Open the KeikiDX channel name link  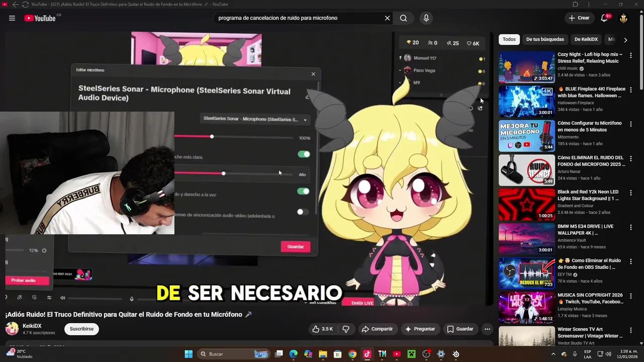(x=32, y=326)
